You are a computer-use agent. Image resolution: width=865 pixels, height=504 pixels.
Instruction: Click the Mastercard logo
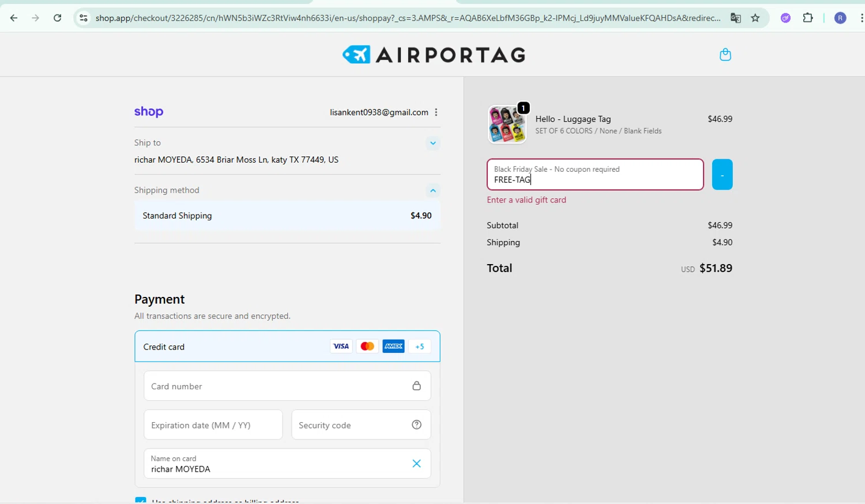(x=367, y=347)
